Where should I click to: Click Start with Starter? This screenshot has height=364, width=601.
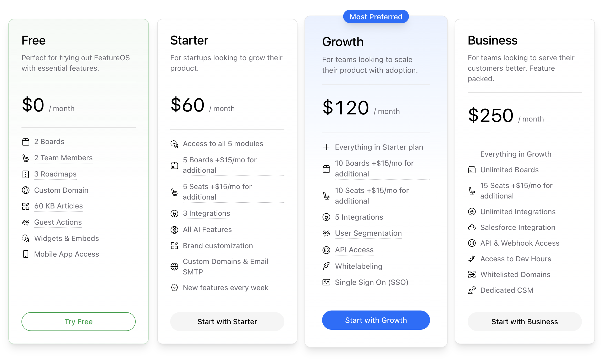pyautogui.click(x=227, y=322)
